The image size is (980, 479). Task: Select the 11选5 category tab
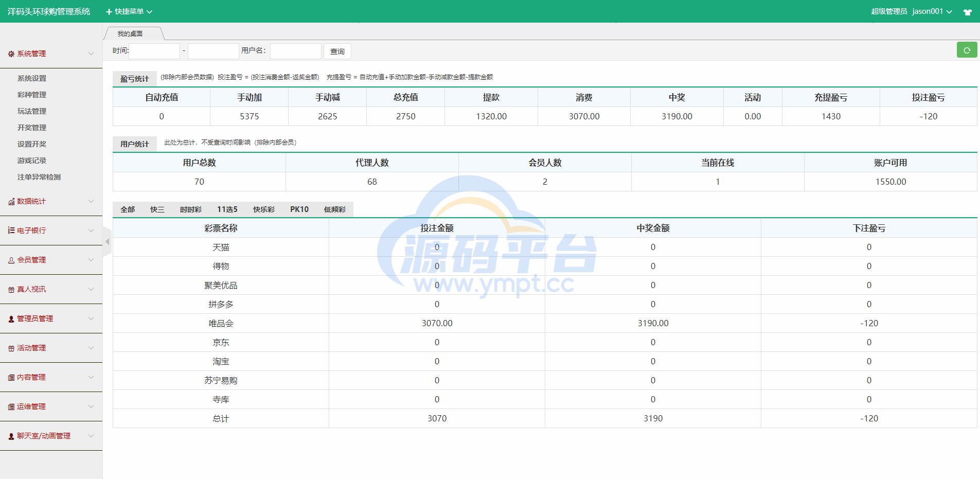[x=227, y=209]
